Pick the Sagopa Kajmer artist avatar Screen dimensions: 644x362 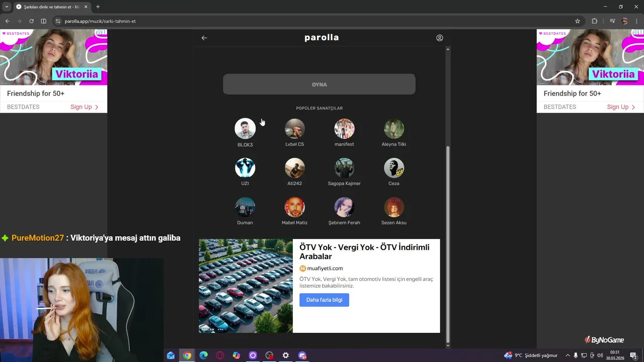pyautogui.click(x=344, y=168)
